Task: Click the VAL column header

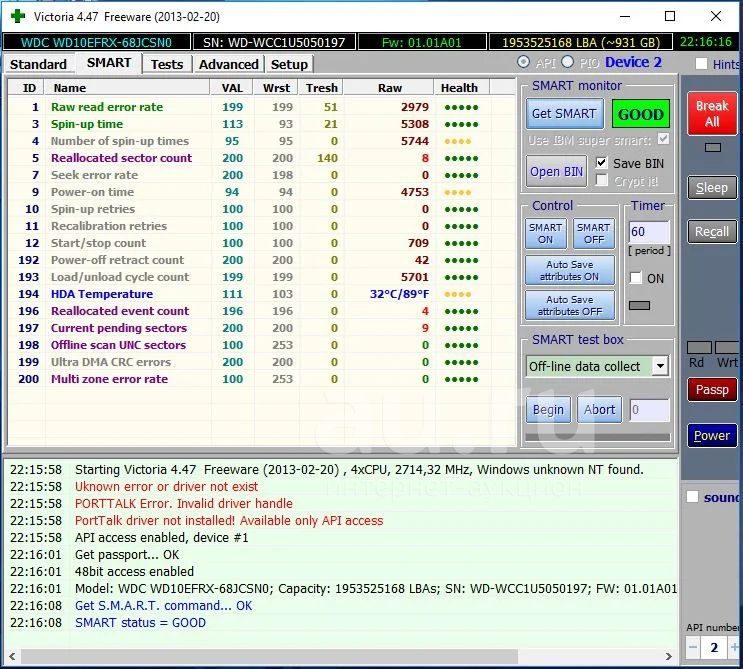Action: tap(232, 88)
